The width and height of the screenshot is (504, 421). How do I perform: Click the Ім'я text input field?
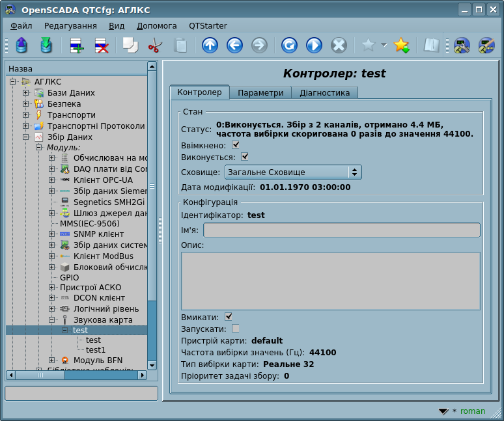341,230
